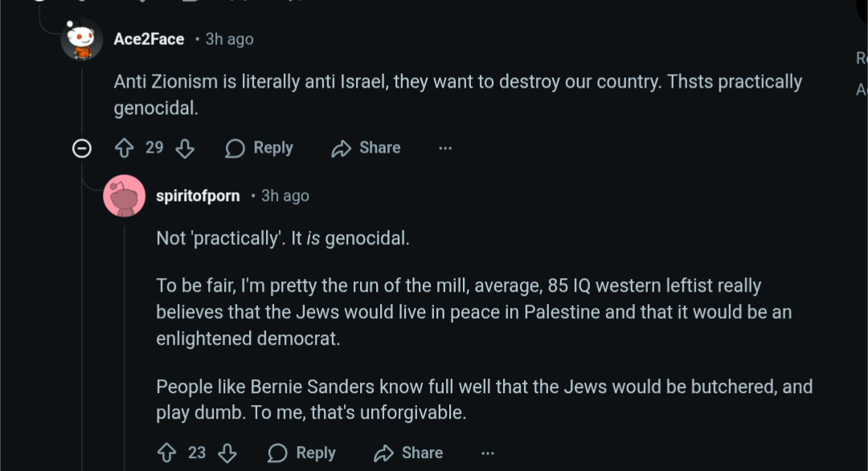Reply to spiritofporn's comment
Image resolution: width=868 pixels, height=471 pixels.
coord(302,453)
